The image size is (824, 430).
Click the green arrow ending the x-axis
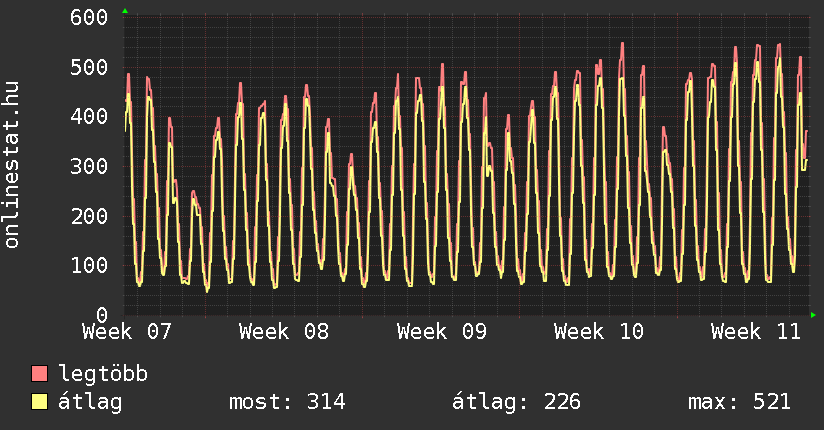point(813,315)
